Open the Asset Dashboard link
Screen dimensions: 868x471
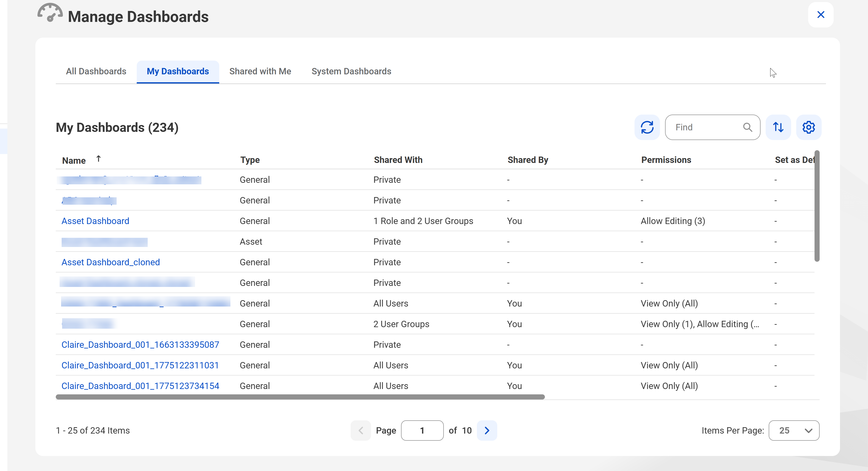tap(95, 221)
